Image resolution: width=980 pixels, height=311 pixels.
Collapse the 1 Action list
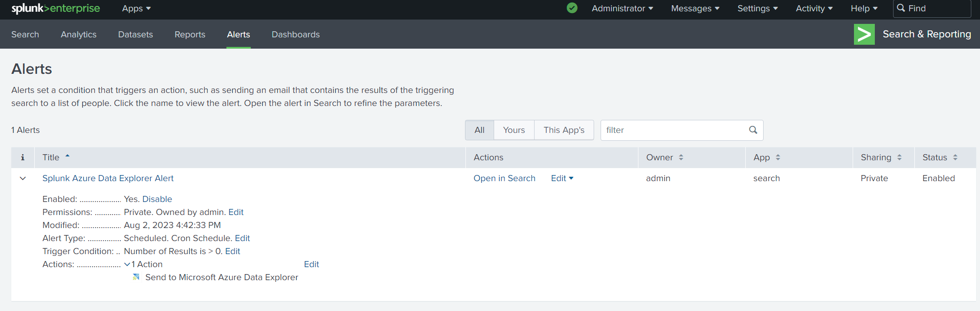(127, 264)
